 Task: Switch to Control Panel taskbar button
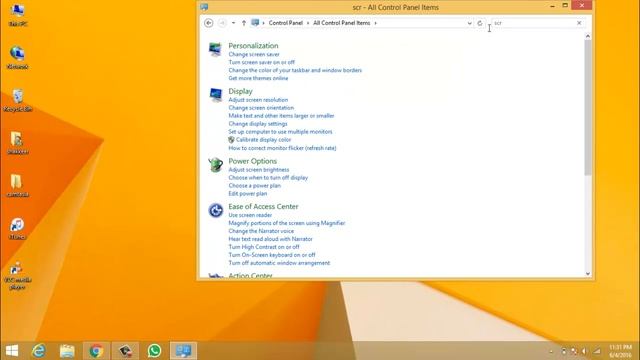(183, 351)
